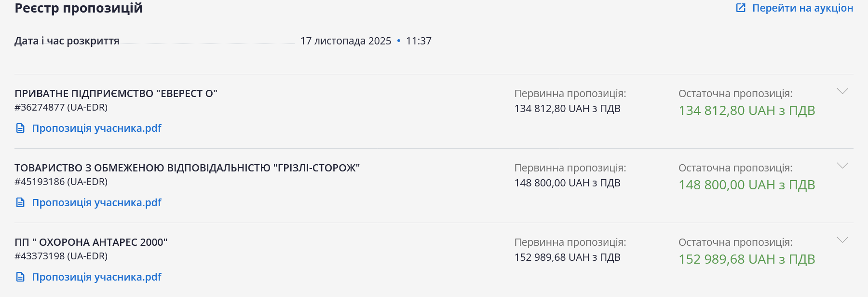Open the Перейти на аукціон link
The width and height of the screenshot is (868, 297).
(802, 8)
